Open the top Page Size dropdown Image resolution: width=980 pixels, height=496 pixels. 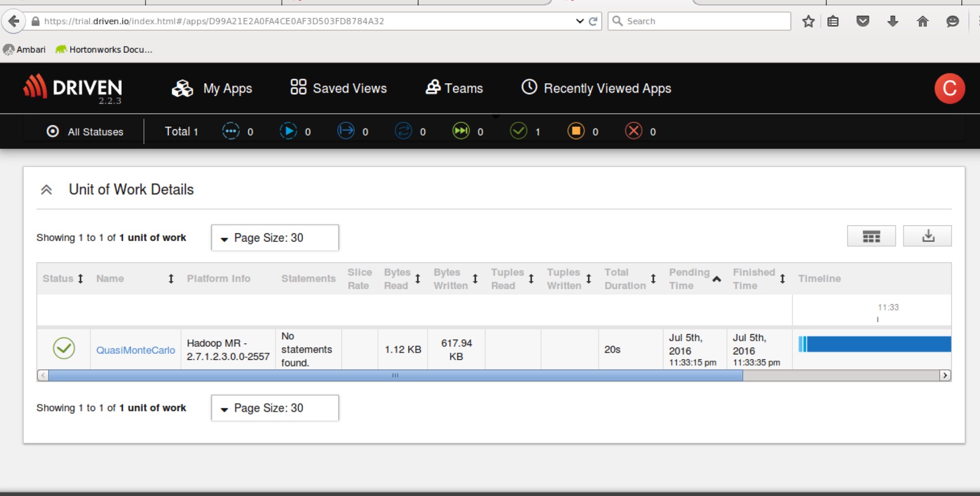[274, 237]
